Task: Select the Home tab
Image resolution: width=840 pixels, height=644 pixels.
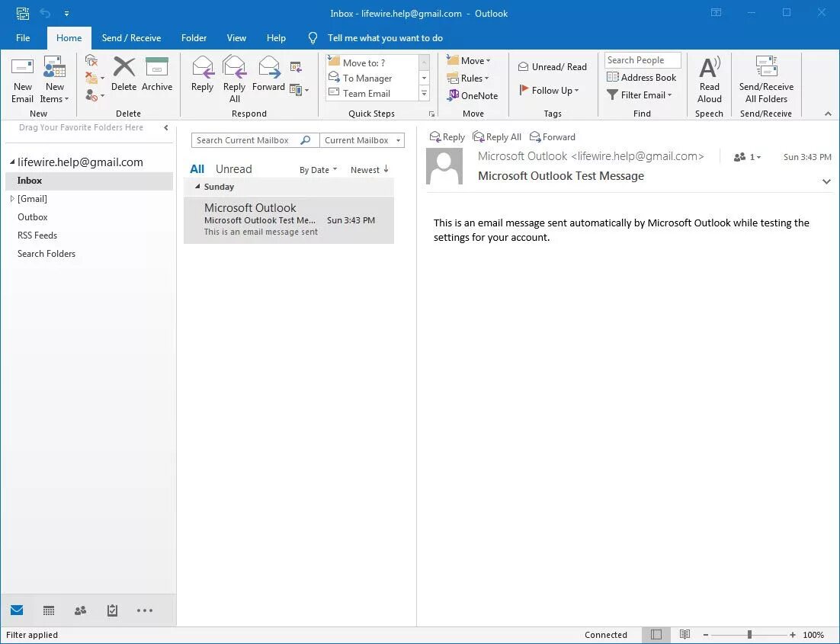Action: tap(69, 37)
